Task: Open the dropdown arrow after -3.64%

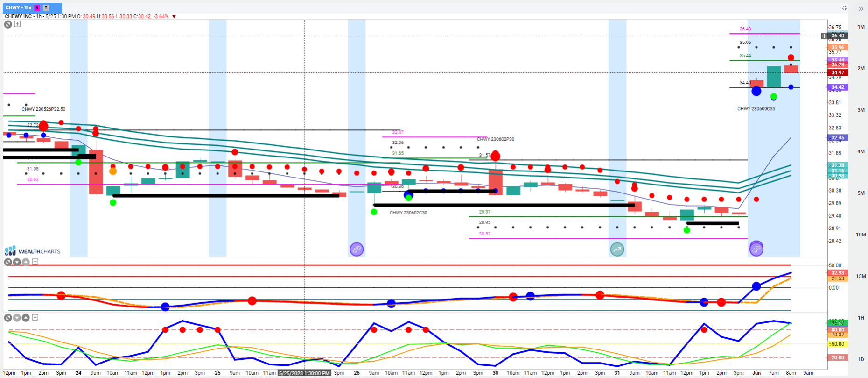Action: pyautogui.click(x=174, y=16)
